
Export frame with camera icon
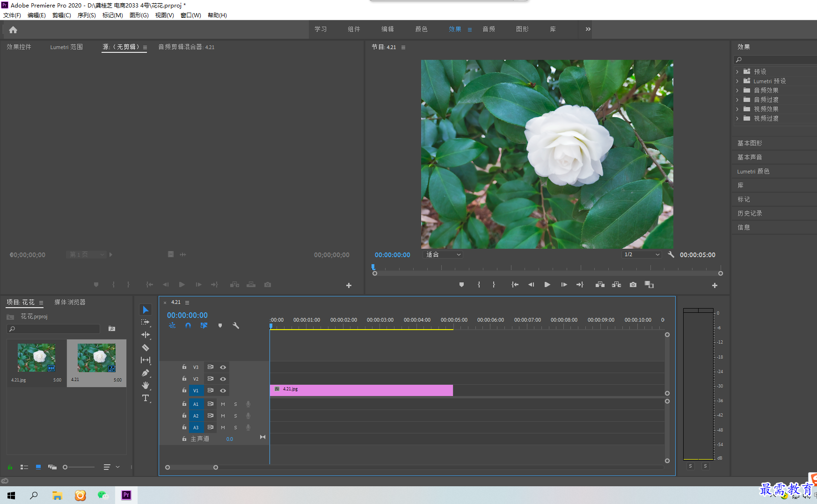(633, 285)
